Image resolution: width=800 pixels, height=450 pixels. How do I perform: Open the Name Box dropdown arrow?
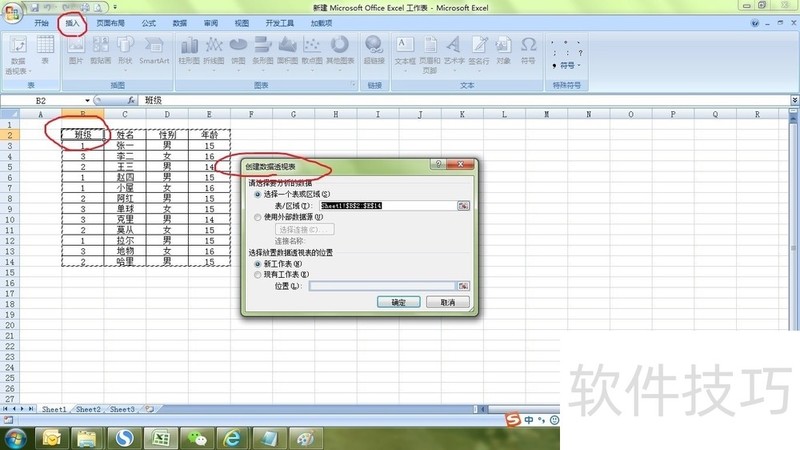pos(87,101)
